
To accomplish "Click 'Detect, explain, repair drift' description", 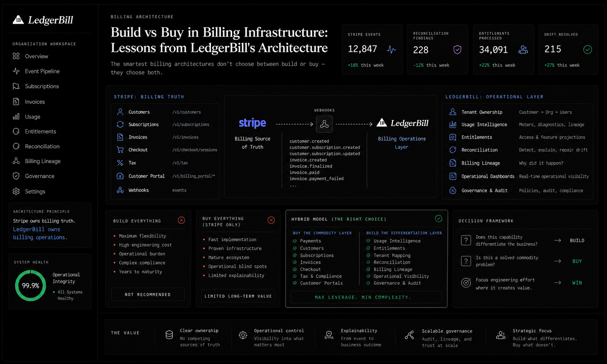I will pos(553,150).
